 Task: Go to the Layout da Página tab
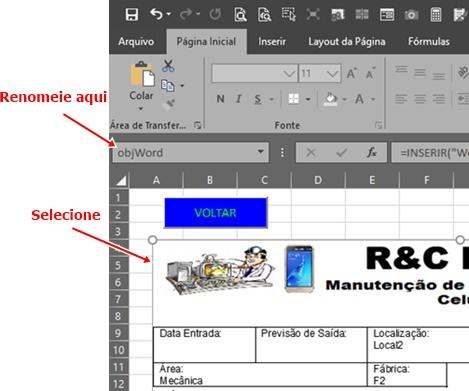pyautogui.click(x=347, y=42)
